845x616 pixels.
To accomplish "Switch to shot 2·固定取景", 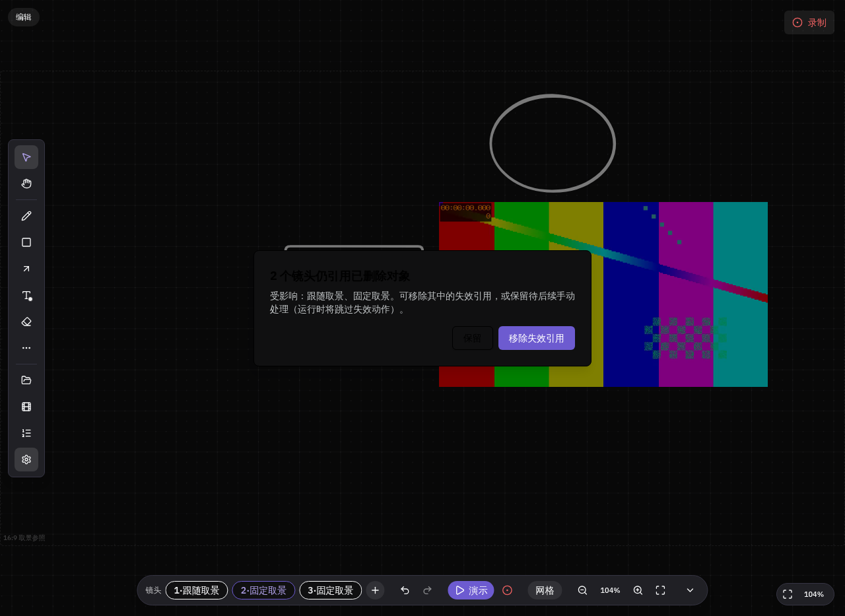I will pyautogui.click(x=263, y=590).
